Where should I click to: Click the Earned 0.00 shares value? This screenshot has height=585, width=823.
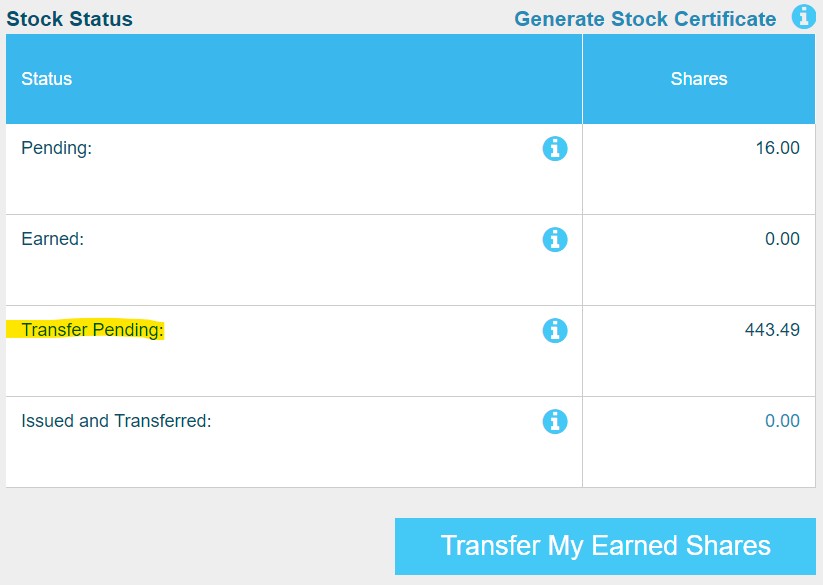coord(782,239)
